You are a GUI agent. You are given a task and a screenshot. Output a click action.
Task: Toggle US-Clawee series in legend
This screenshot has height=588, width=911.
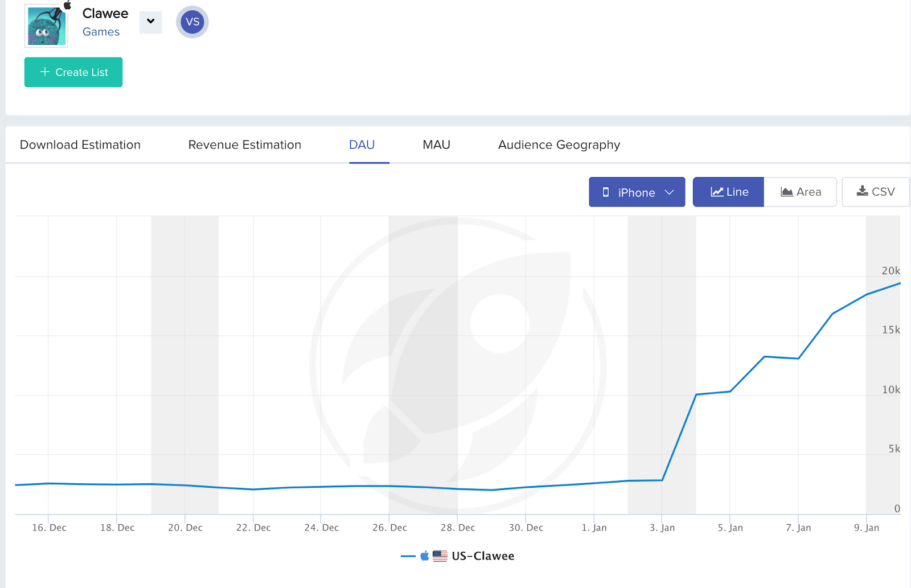(458, 556)
